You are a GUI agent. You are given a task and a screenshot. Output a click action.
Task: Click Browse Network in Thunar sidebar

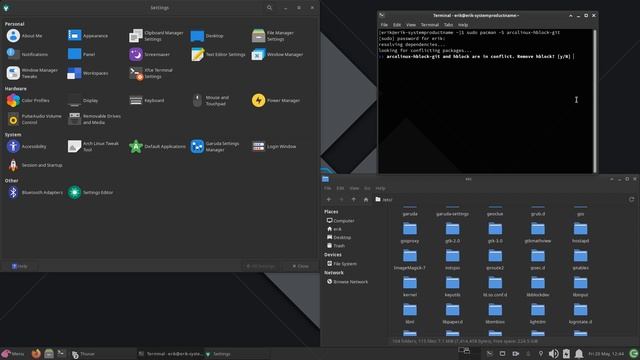[347, 282]
